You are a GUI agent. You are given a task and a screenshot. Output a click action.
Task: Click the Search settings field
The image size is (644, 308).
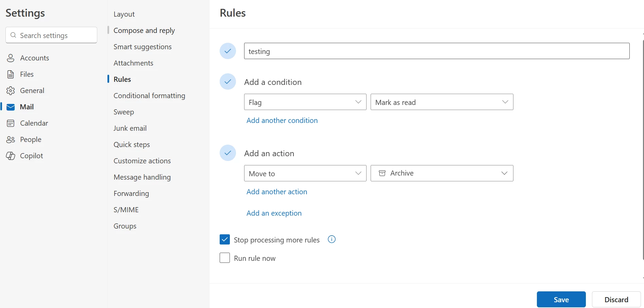coord(51,35)
